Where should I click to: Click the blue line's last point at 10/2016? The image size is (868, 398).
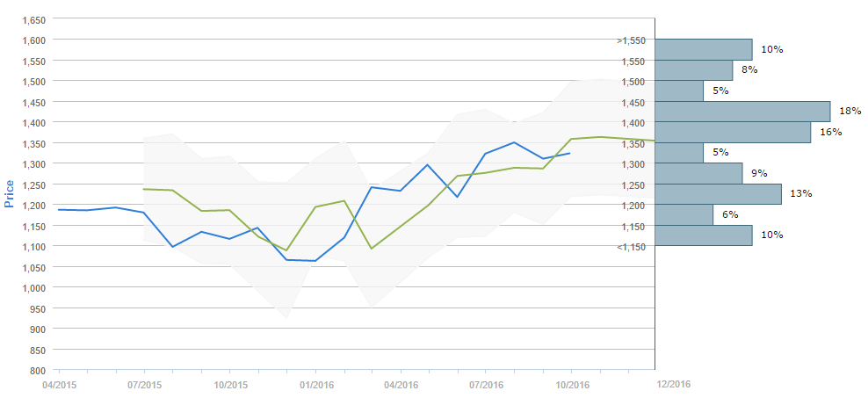point(570,153)
